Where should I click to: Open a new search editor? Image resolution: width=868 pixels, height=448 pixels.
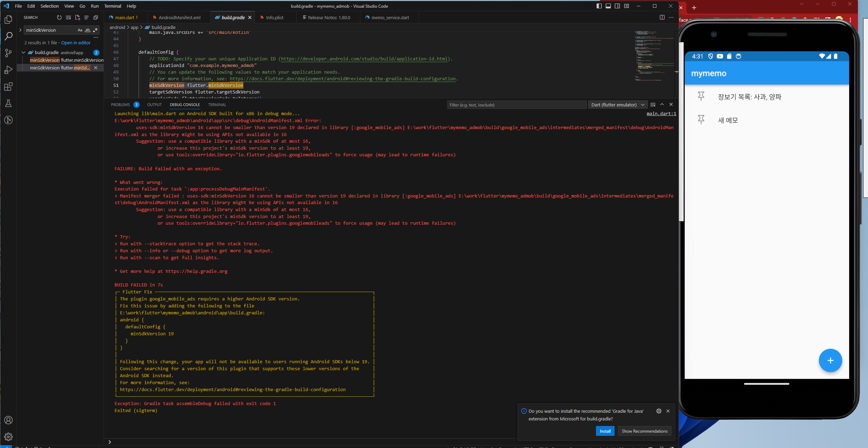[x=78, y=17]
